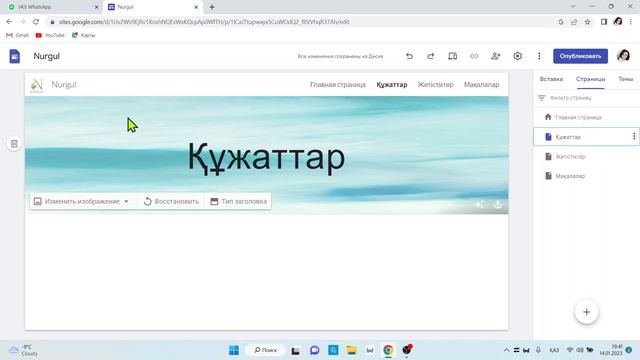Undo the last change
Viewport: 640px width, 360px height.
[x=409, y=56]
